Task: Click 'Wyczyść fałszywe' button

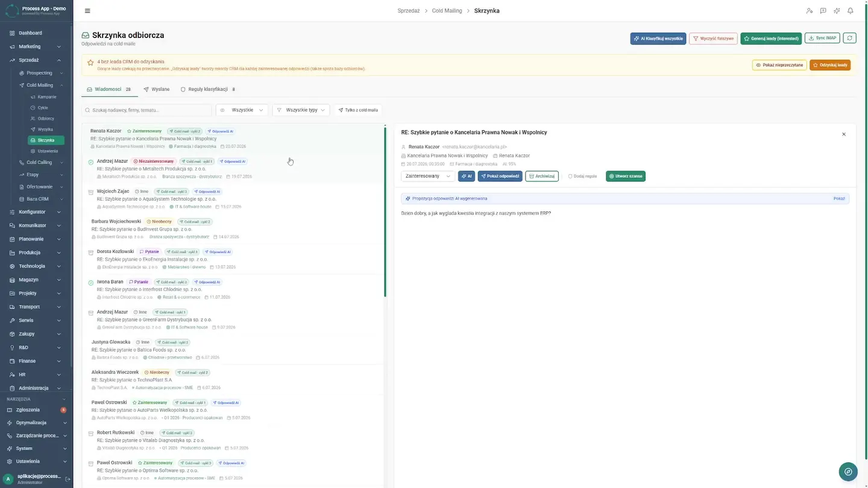Action: [x=713, y=38]
